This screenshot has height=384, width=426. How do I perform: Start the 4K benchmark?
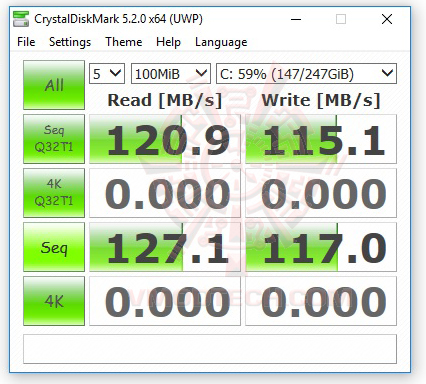pos(54,301)
